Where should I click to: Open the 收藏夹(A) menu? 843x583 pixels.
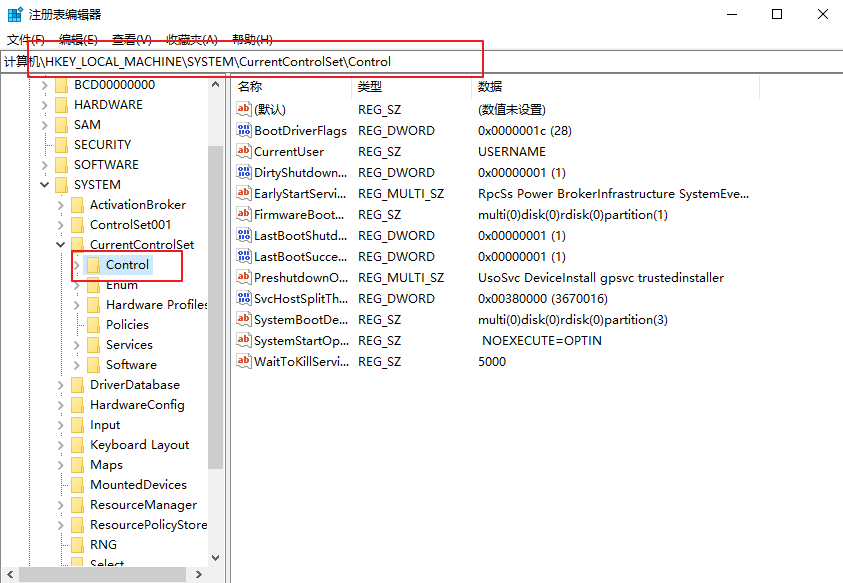point(191,39)
